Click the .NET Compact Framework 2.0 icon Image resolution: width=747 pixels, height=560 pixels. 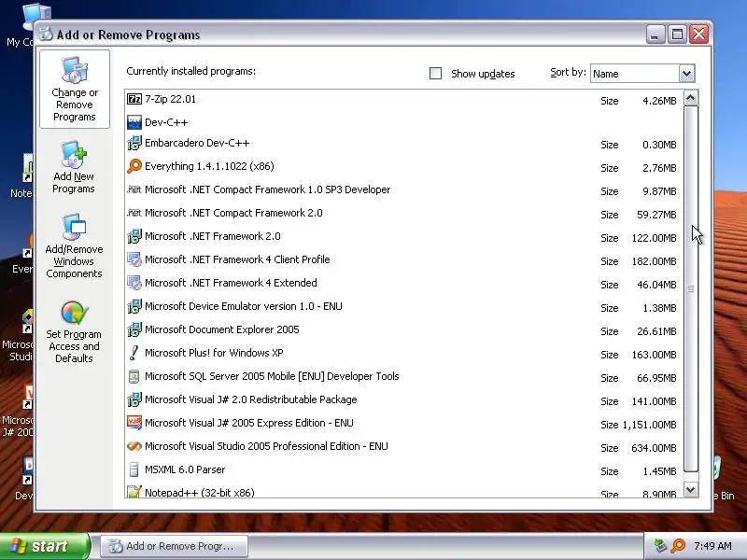pos(134,213)
